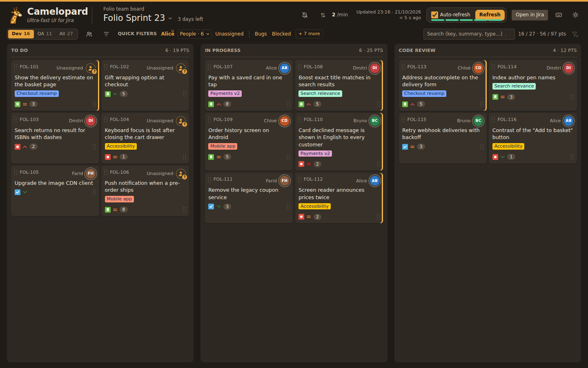Viewport: 588px width, 368px height.
Task: Toggle the Blocked quick filter
Action: pyautogui.click(x=282, y=34)
